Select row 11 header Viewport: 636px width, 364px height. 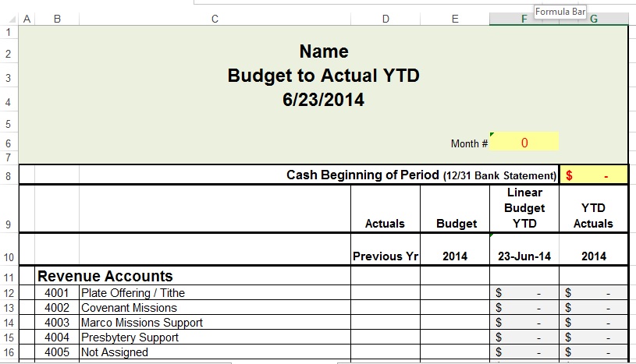tap(9, 277)
